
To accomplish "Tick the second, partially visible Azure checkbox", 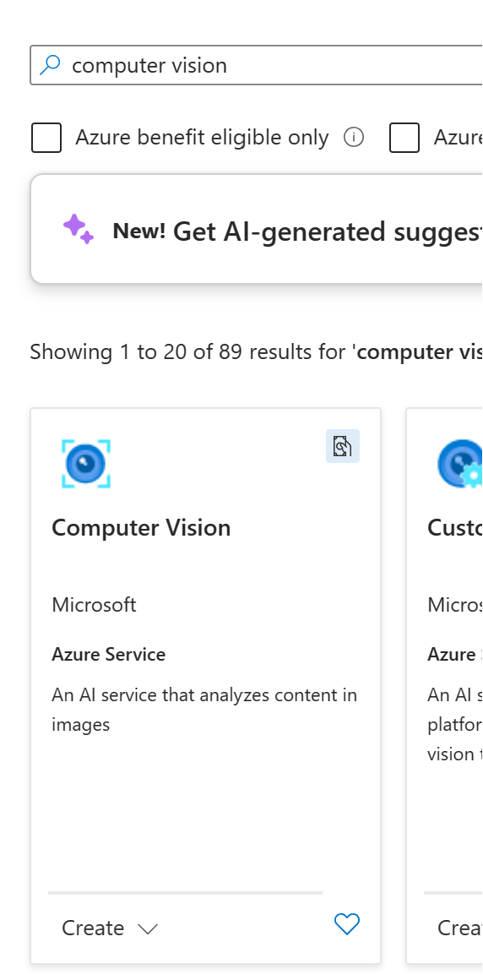I will point(404,138).
